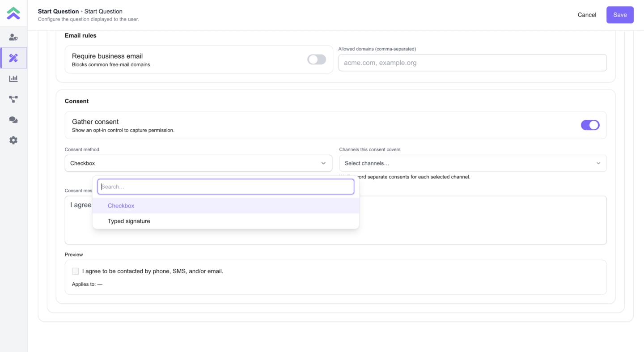The height and width of the screenshot is (352, 644).
Task: Click the double-chevron app logo
Action: (x=13, y=13)
